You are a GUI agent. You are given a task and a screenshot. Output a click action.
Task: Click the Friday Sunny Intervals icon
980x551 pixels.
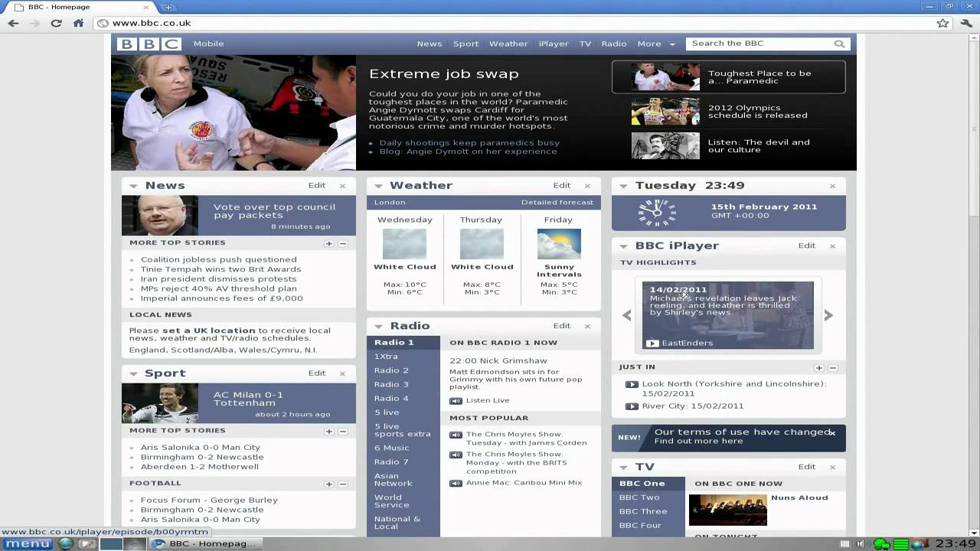point(559,244)
